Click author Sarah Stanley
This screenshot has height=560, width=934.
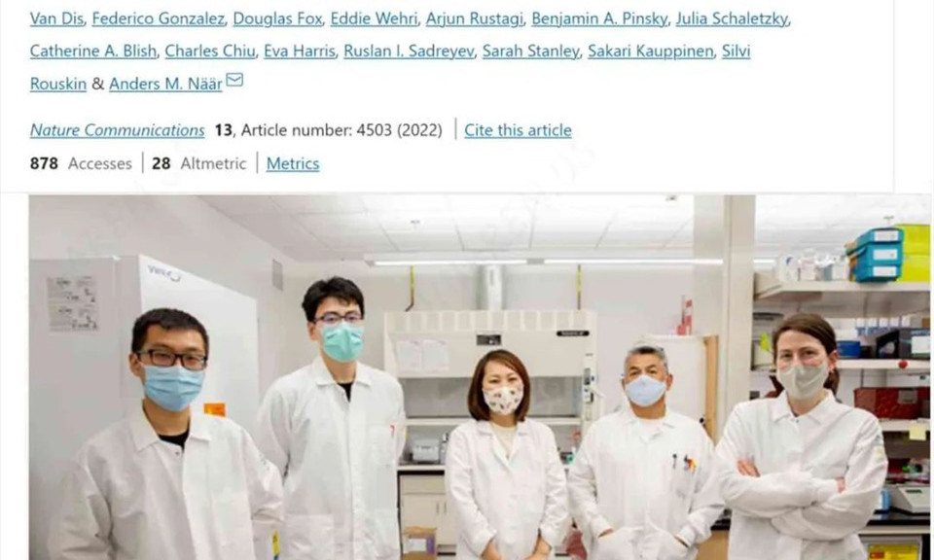click(x=531, y=52)
